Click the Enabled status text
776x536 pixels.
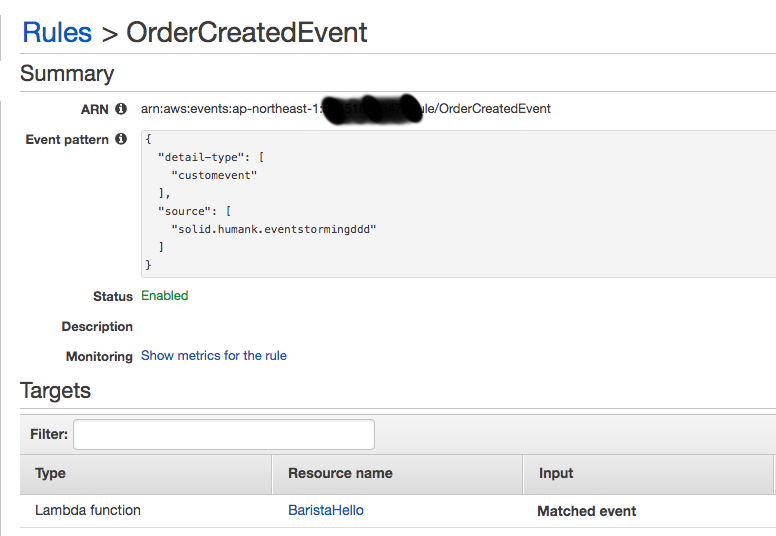[x=164, y=296]
